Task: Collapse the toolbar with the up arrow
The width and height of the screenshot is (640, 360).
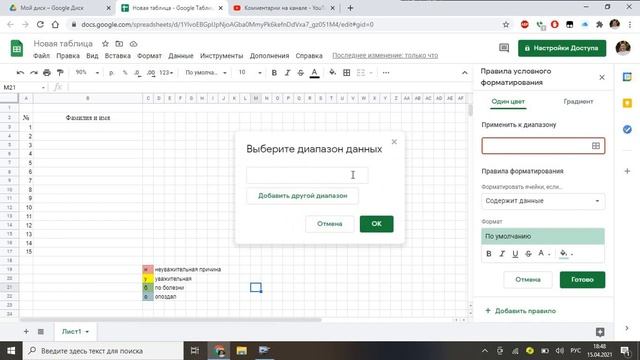Action: coord(464,73)
